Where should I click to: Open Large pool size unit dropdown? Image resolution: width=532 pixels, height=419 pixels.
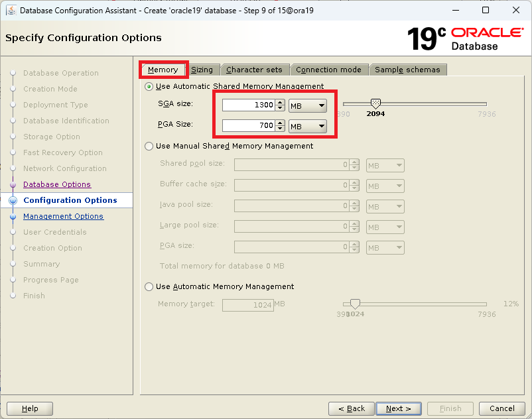[x=385, y=227]
